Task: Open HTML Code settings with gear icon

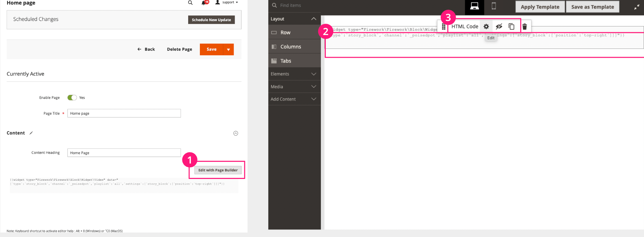Action: click(486, 26)
